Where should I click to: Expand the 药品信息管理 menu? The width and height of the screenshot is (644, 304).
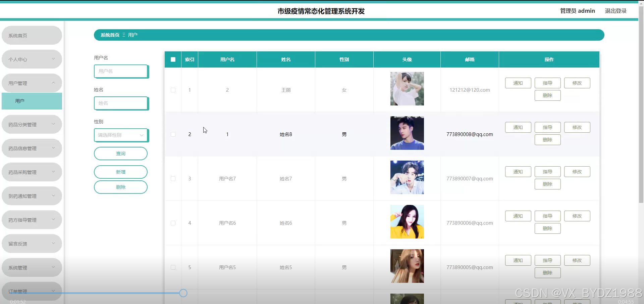click(32, 148)
